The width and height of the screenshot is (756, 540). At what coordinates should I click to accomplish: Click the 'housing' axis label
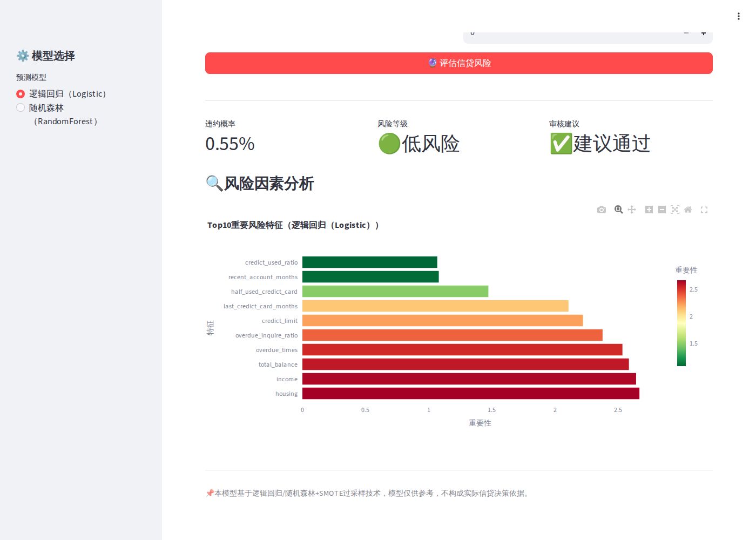tap(286, 394)
